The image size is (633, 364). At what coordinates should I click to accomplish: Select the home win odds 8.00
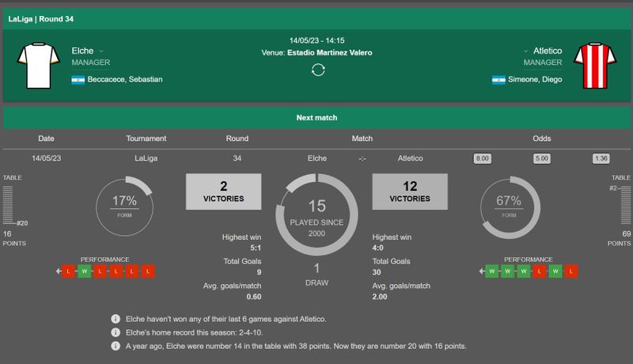click(482, 158)
